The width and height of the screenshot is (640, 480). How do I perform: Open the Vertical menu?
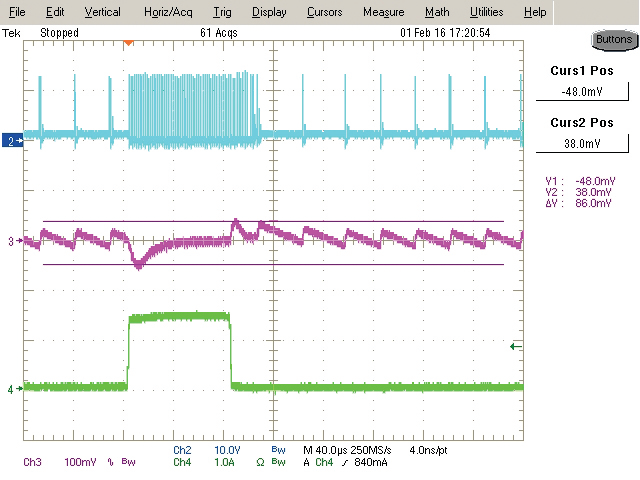click(102, 12)
